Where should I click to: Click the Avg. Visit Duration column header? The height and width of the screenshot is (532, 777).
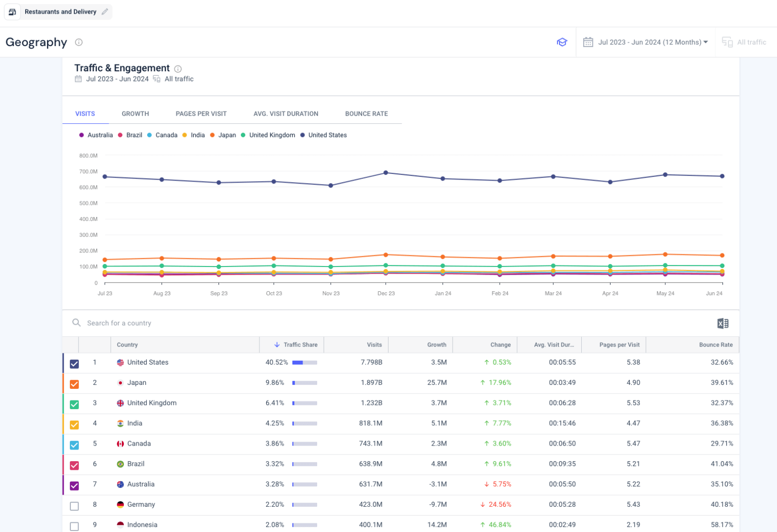[x=554, y=344]
